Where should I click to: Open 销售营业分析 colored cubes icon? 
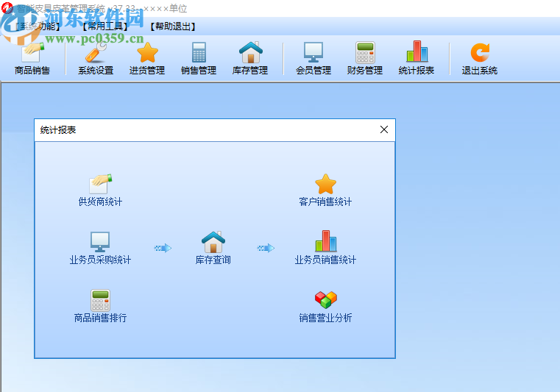326,300
